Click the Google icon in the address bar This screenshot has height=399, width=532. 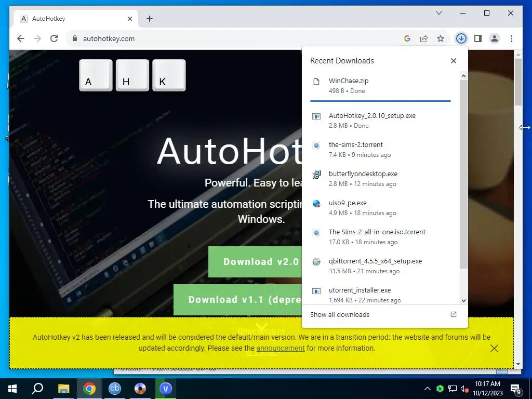pyautogui.click(x=407, y=38)
